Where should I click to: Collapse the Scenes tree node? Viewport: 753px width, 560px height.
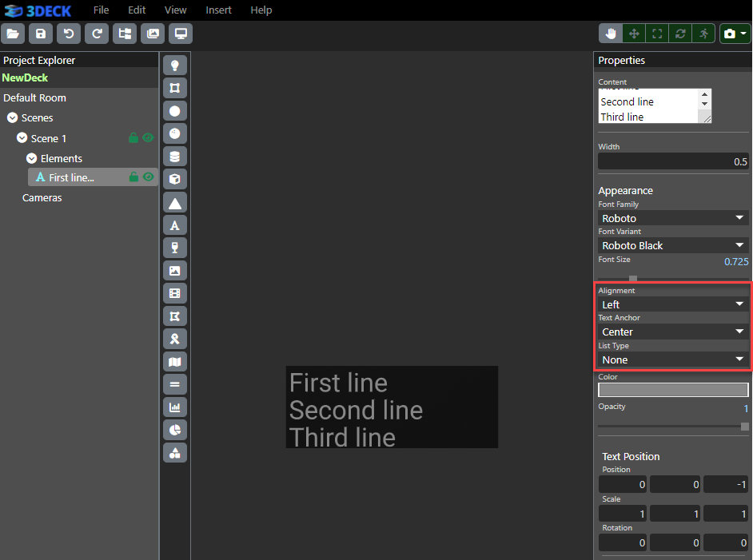(13, 118)
